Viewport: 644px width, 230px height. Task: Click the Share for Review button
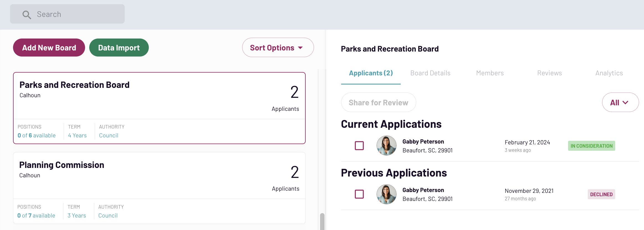pyautogui.click(x=378, y=103)
